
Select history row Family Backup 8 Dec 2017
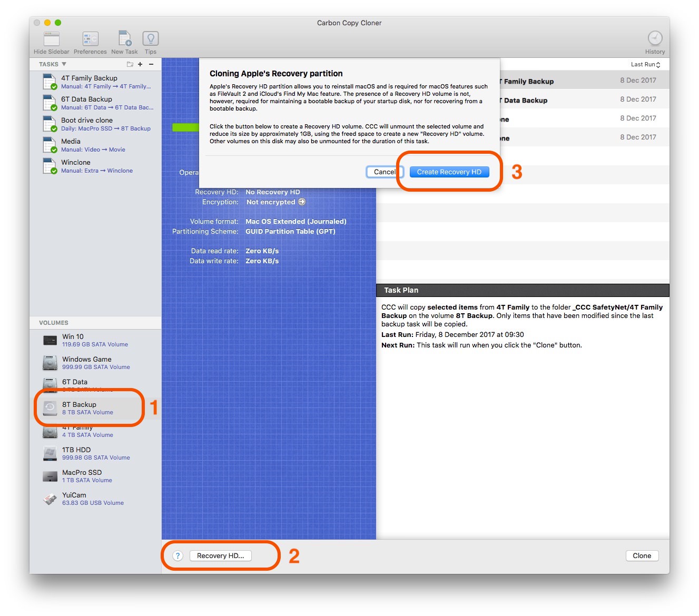[585, 81]
